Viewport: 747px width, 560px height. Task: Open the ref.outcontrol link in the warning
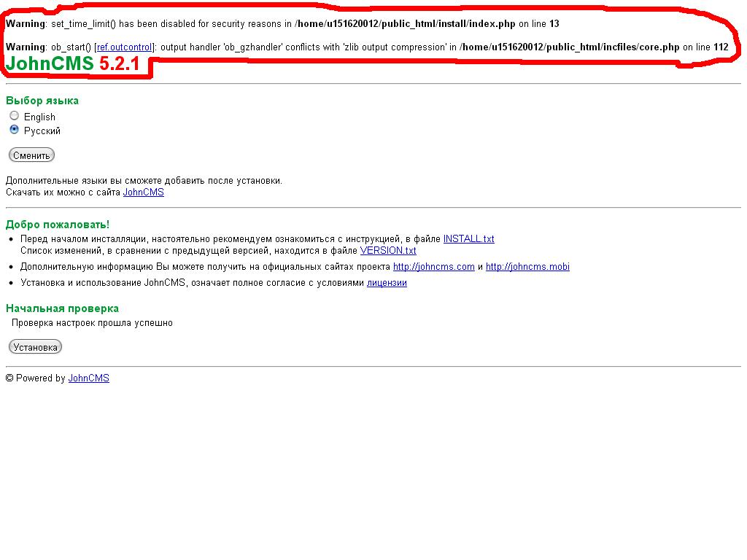[124, 47]
